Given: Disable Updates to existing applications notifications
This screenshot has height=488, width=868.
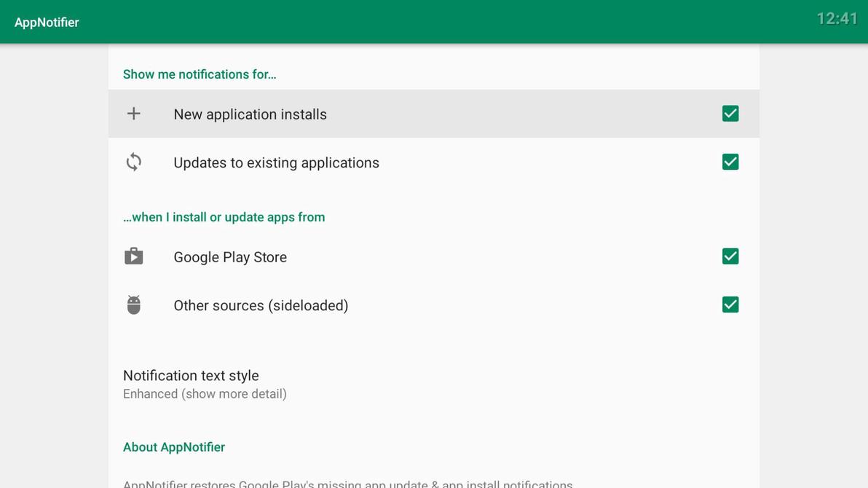Looking at the screenshot, I should pos(730,161).
